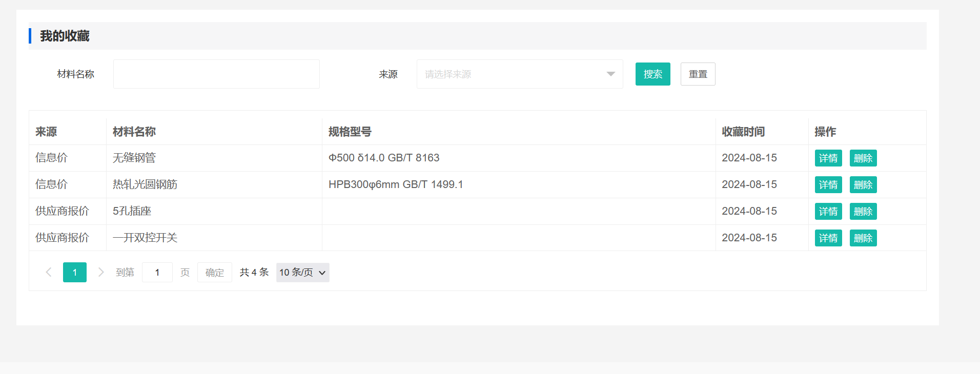View 详情 for 一开双控开关
The width and height of the screenshot is (980, 374).
[x=828, y=238]
